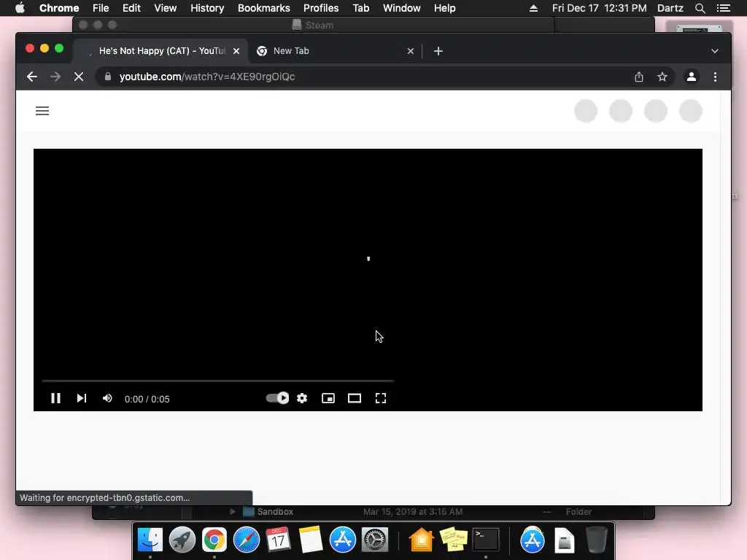Open Notes from the Dock
The height and width of the screenshot is (560, 747).
tap(311, 540)
